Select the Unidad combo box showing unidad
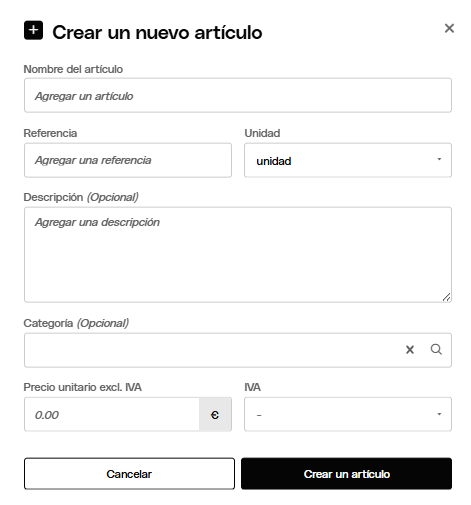 348,160
